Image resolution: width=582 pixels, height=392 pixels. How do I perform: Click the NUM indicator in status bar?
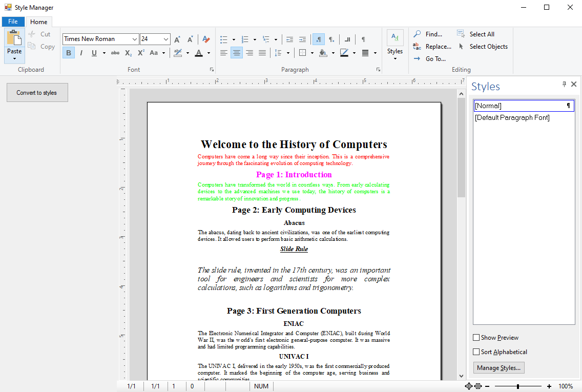pos(261,386)
